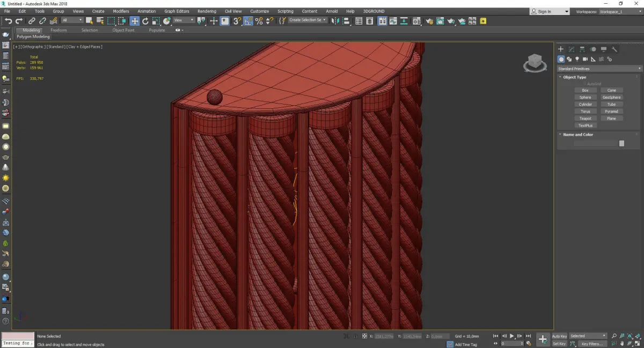Viewport: 644px width, 348px height.
Task: Toggle Angle Snap
Action: tap(248, 21)
